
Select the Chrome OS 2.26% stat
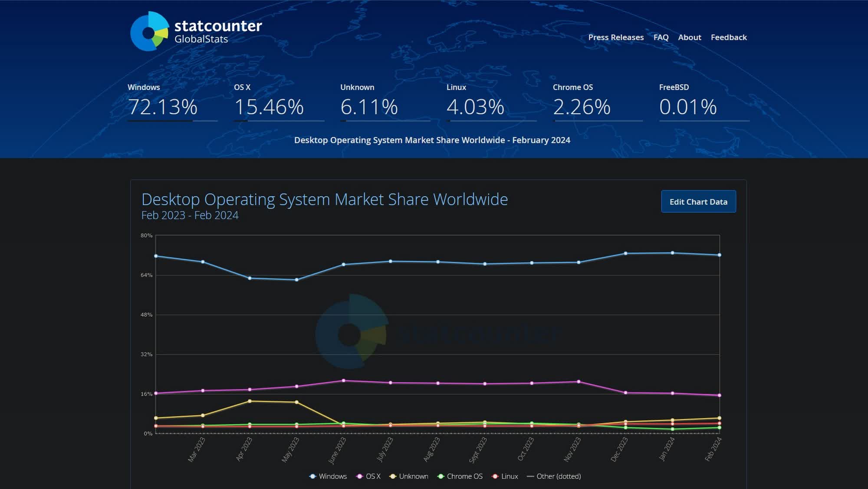point(598,102)
